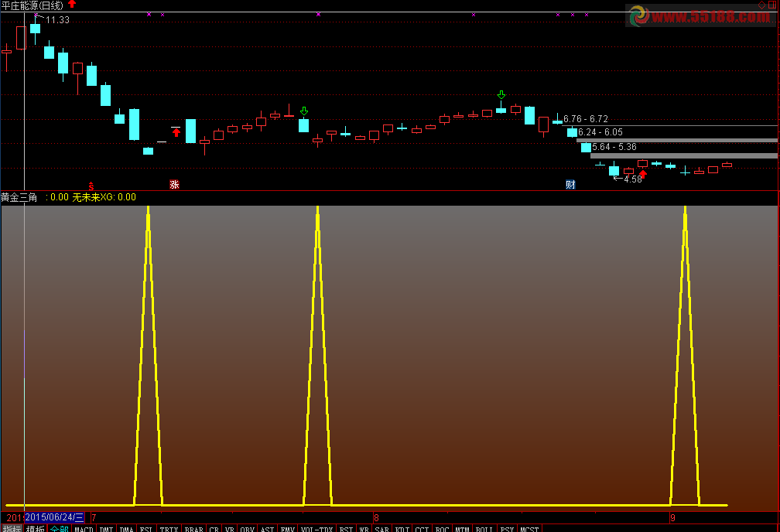Select the RSI indicator tab
The height and width of the screenshot is (532, 780).
click(346, 529)
